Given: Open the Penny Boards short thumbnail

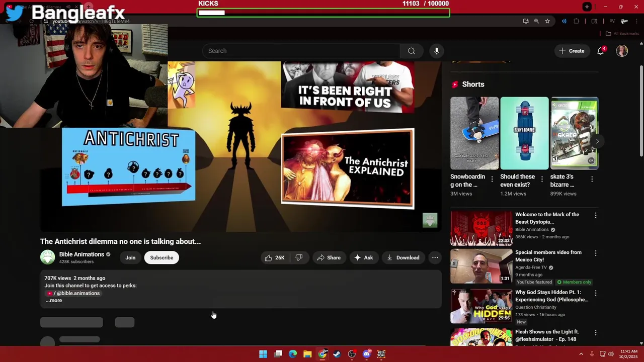Looking at the screenshot, I should (x=524, y=133).
